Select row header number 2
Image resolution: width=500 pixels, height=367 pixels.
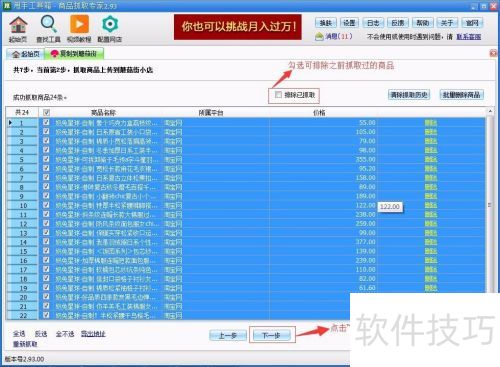(22, 132)
